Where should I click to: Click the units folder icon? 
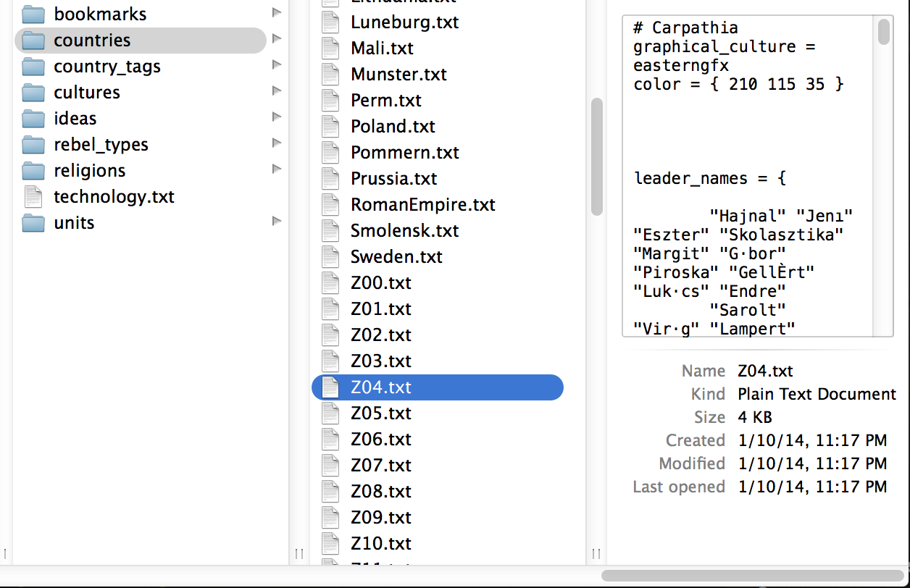33,223
